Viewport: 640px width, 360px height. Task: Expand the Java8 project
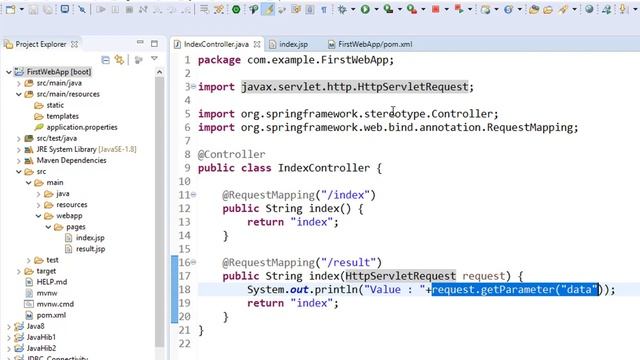pyautogui.click(x=9, y=327)
